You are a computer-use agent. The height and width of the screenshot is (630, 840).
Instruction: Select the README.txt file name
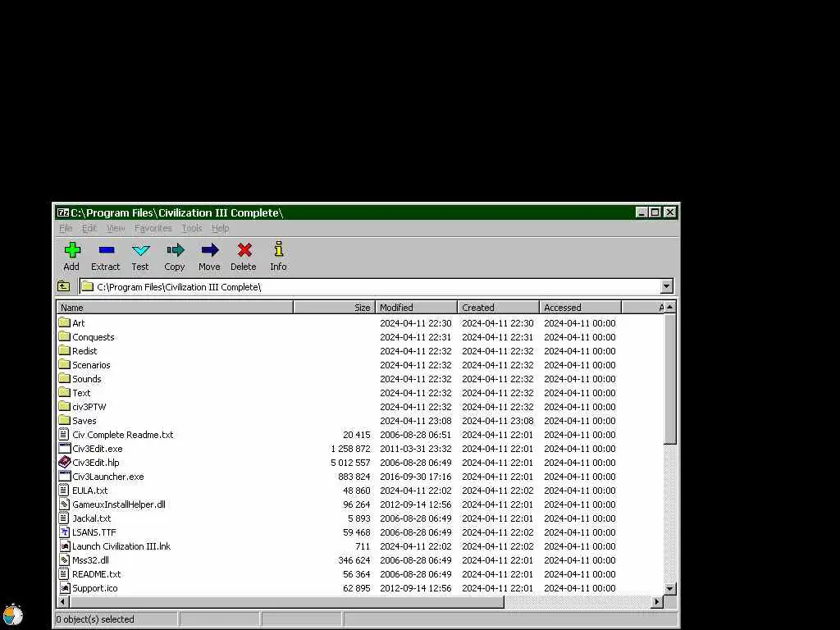[x=97, y=573]
